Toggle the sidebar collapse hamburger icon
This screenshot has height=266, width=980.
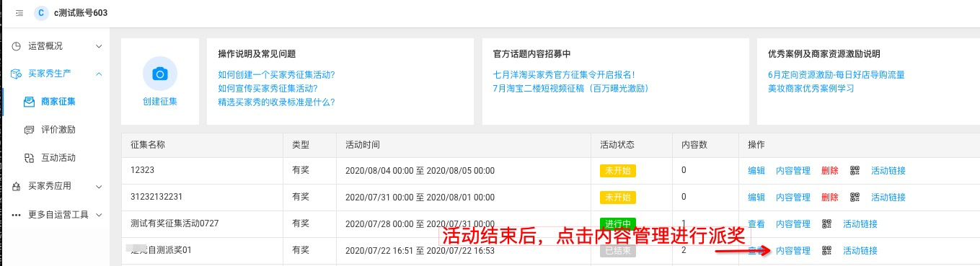19,13
